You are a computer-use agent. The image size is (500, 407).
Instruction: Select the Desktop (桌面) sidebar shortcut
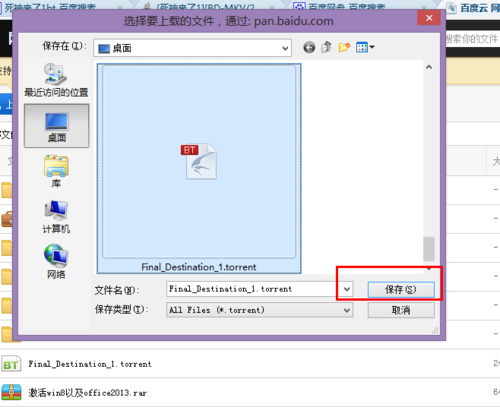pos(56,126)
